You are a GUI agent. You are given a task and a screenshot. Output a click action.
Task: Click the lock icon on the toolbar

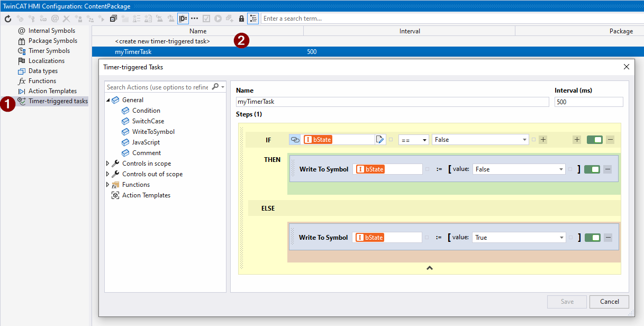241,19
